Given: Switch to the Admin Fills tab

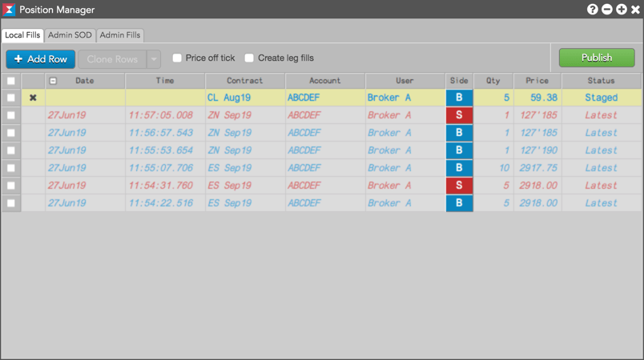Looking at the screenshot, I should pos(120,35).
